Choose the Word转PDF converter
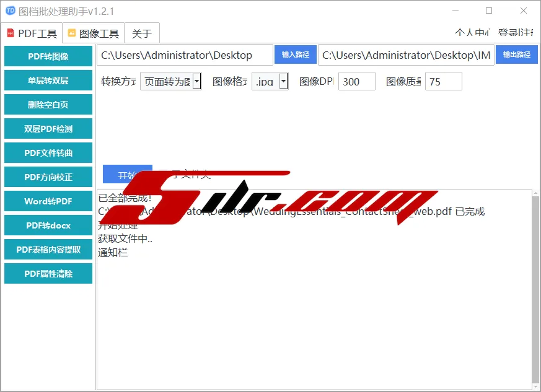This screenshot has height=392, width=541. click(48, 201)
